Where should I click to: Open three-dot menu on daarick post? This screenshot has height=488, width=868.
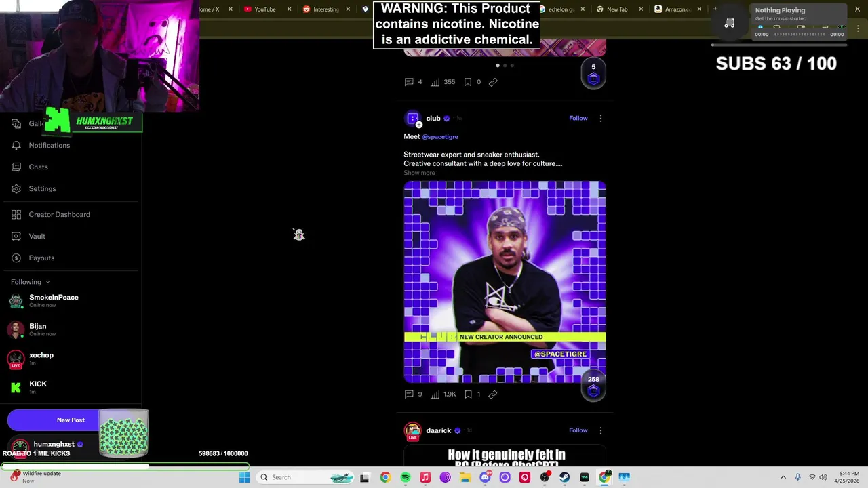click(600, 430)
